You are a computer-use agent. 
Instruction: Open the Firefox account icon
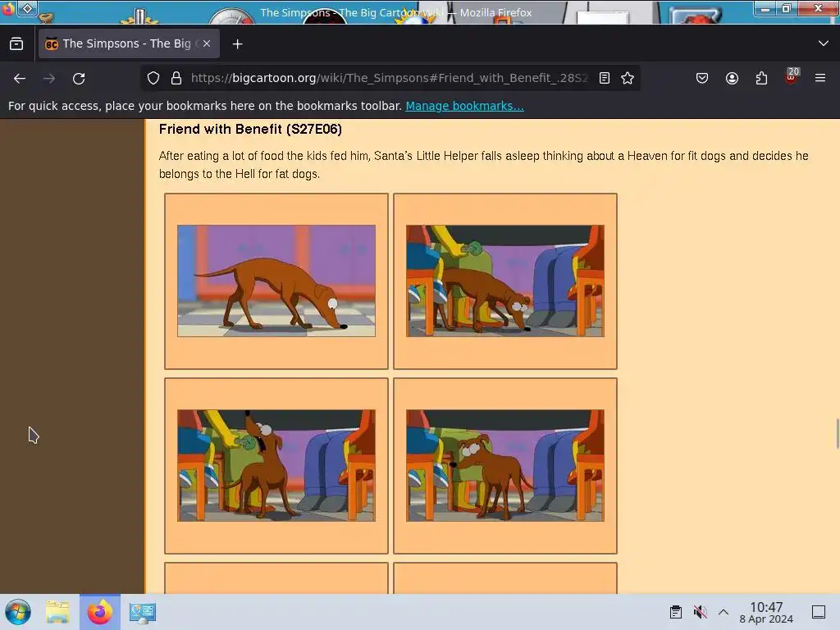(732, 78)
